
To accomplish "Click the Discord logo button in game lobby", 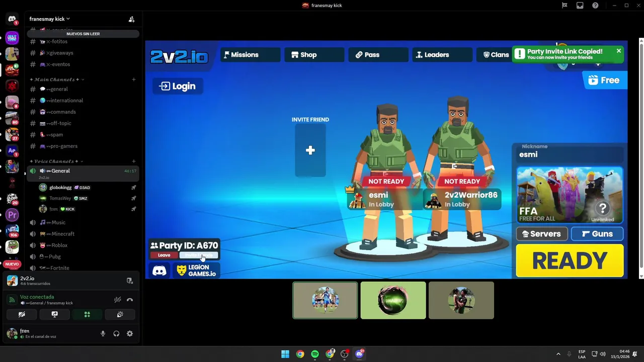I will tap(159, 271).
